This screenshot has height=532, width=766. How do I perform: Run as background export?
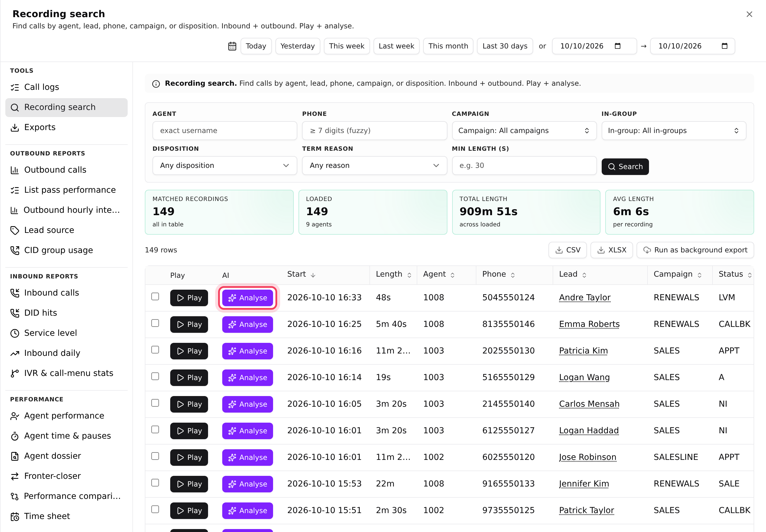(x=695, y=250)
